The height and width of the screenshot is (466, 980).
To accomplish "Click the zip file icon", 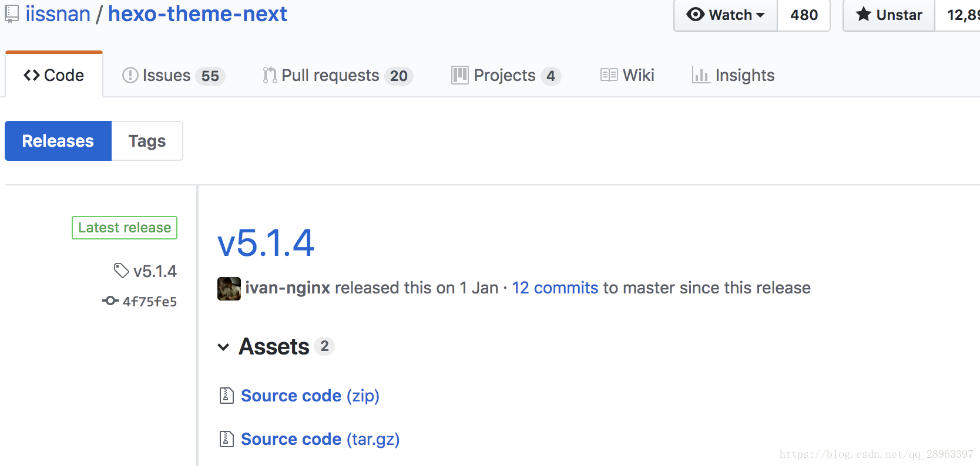I will [x=227, y=396].
